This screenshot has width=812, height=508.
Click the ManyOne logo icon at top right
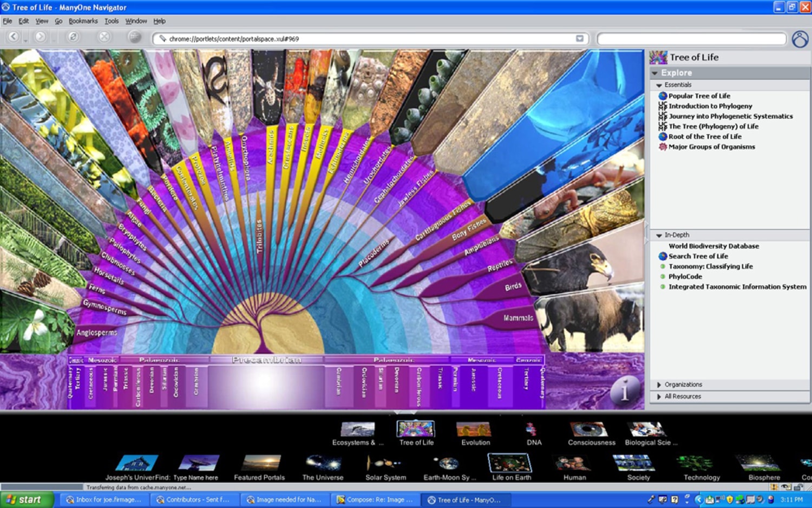800,39
